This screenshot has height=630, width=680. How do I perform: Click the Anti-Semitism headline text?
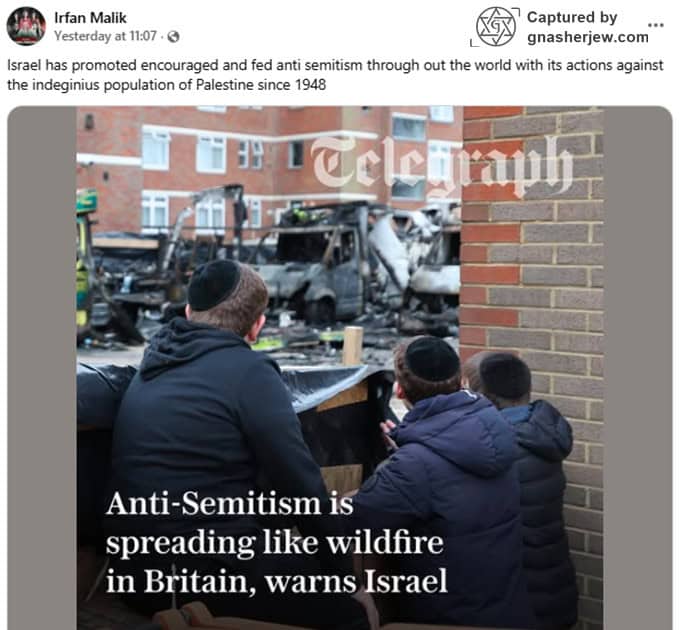276,542
